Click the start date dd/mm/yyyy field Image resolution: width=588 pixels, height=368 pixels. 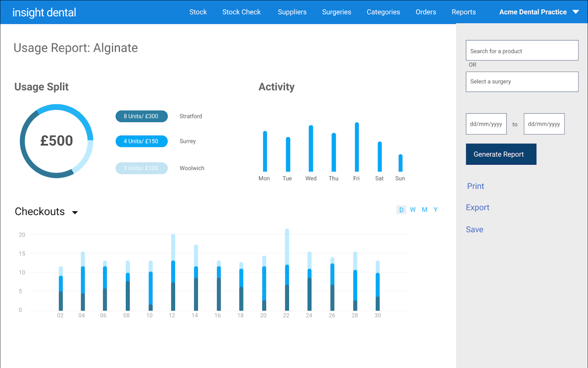pos(486,124)
